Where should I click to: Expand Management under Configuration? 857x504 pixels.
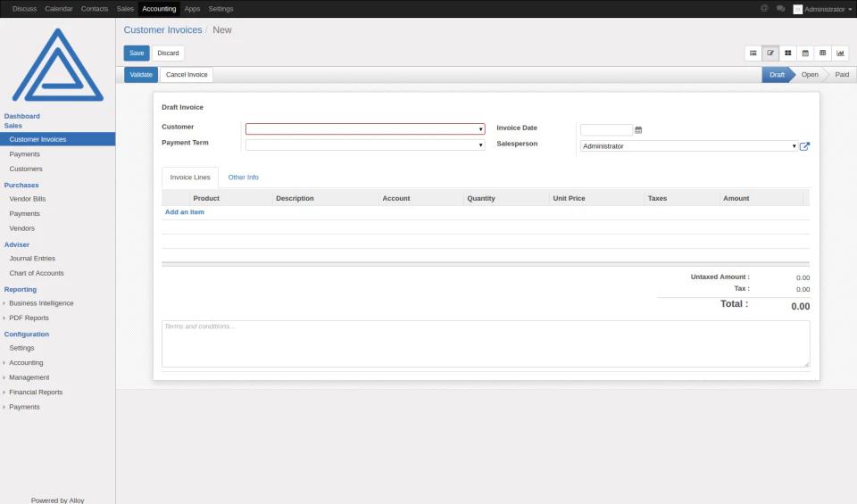[x=29, y=377]
